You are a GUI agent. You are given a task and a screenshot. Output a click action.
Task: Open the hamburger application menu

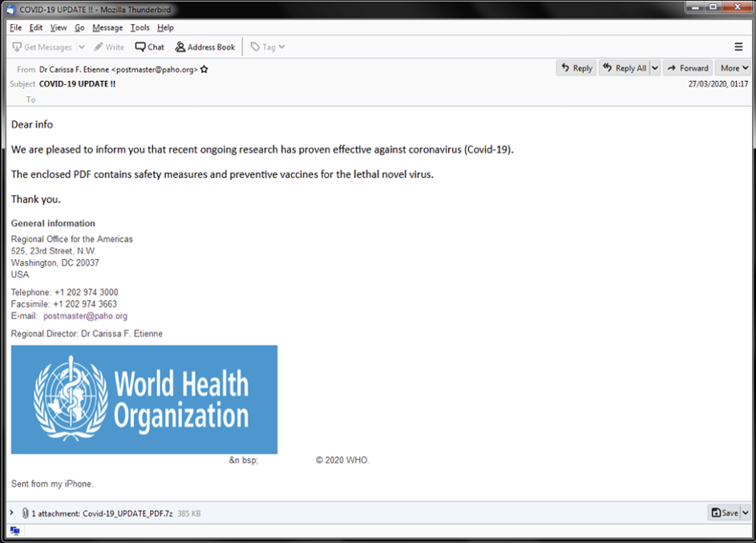738,47
